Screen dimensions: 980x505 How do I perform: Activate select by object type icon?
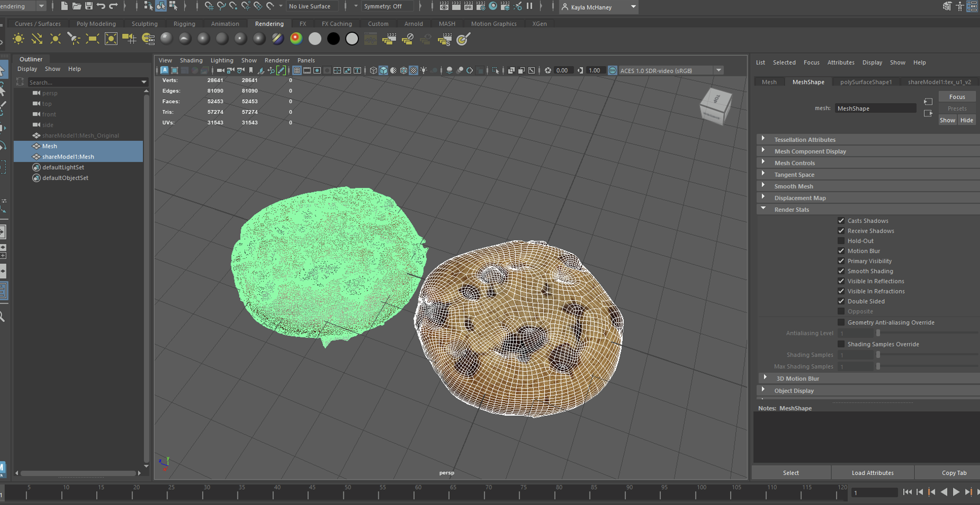coord(161,6)
